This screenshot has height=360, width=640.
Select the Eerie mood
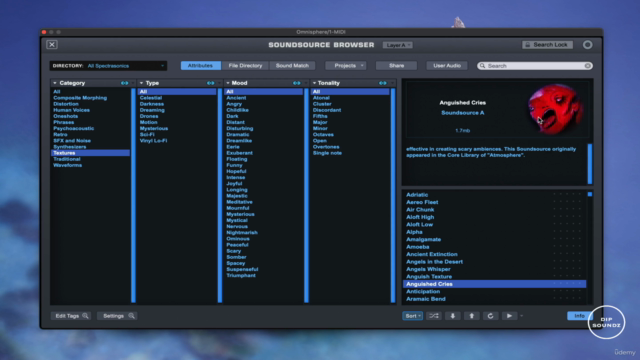233,147
